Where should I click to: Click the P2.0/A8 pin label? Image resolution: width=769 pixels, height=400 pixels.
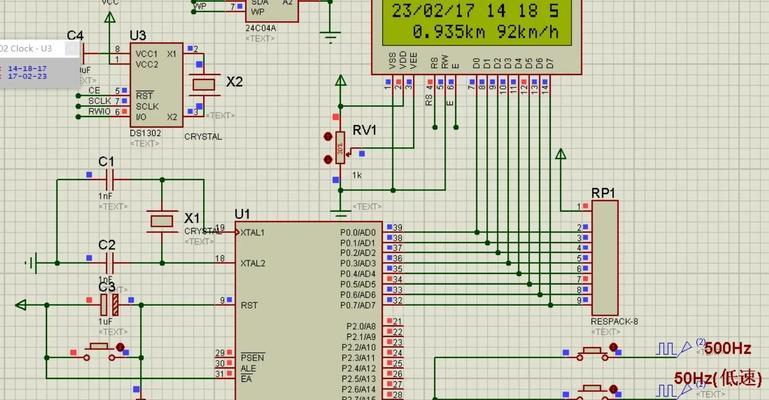[361, 326]
